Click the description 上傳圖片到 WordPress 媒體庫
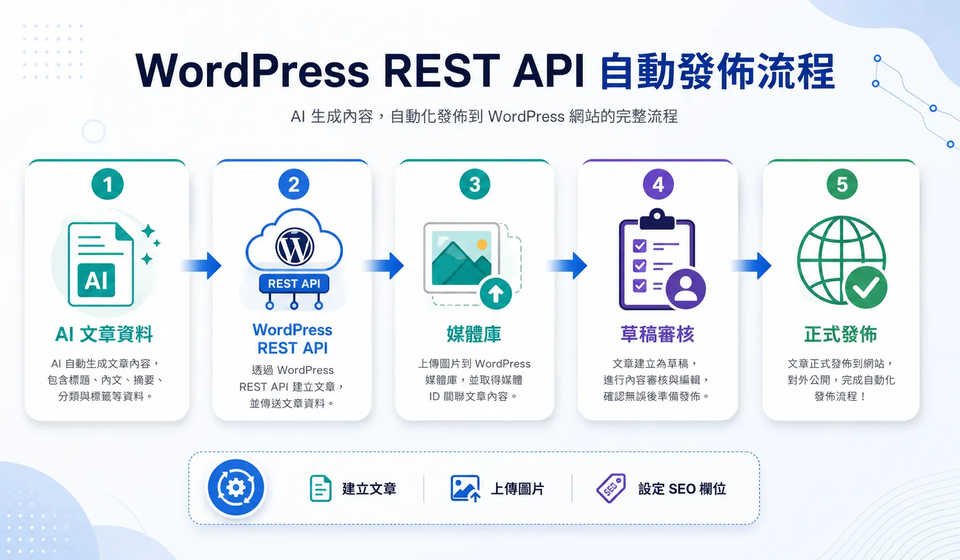Screen dimensions: 960x560 point(474,380)
